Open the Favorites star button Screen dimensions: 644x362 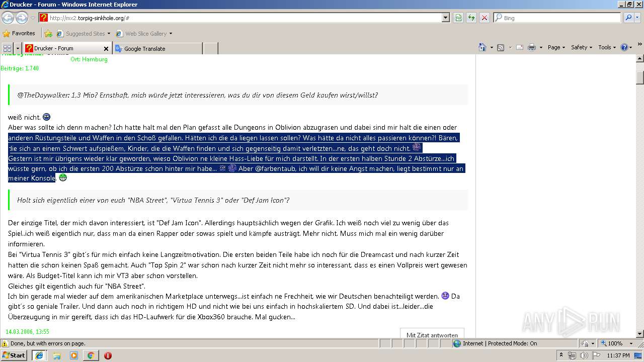[x=19, y=34]
